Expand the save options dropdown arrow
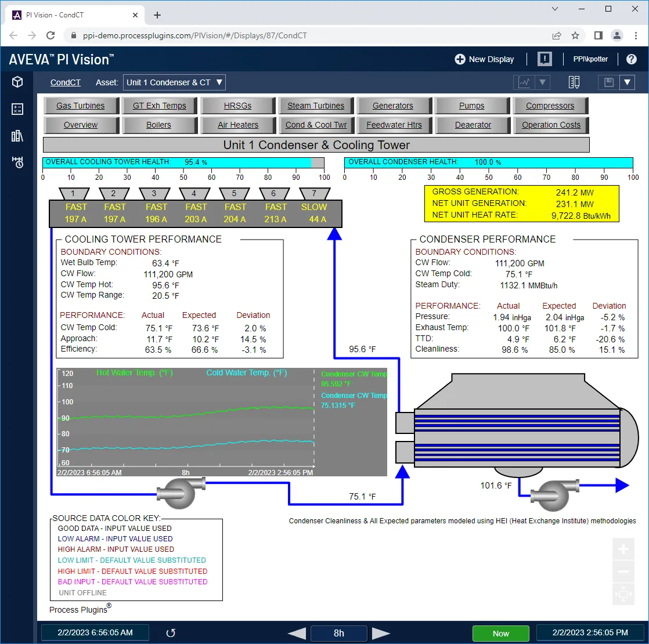This screenshot has height=644, width=649. tap(627, 82)
